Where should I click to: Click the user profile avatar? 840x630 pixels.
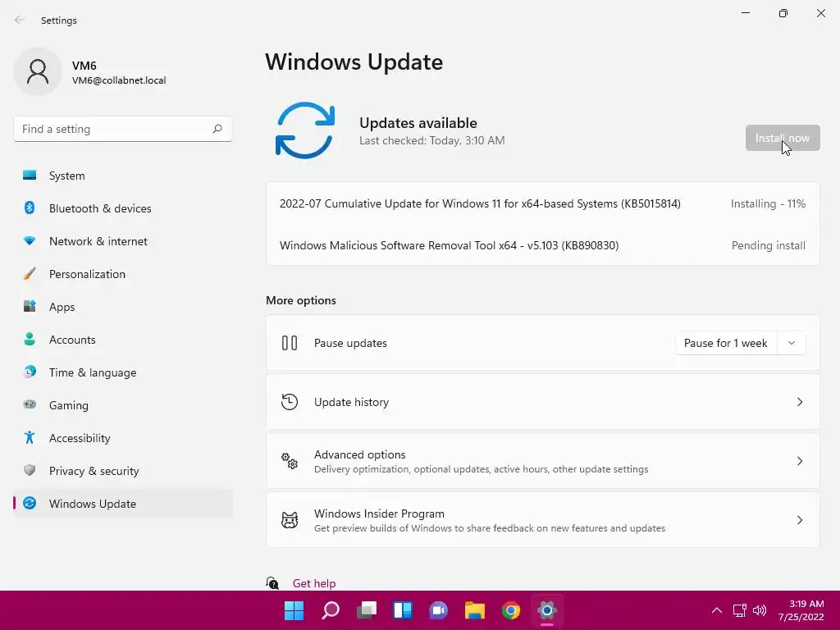point(38,71)
